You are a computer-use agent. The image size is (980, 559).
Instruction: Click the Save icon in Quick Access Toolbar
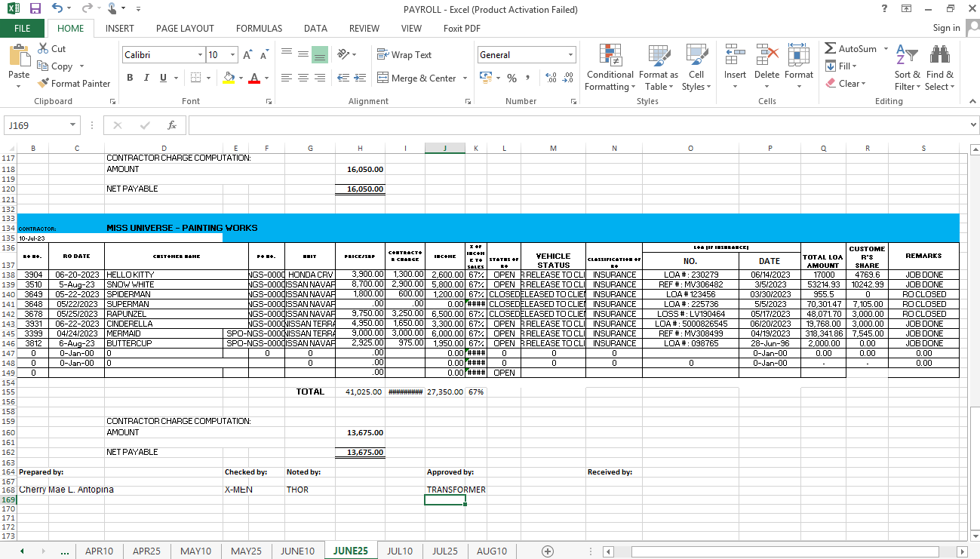pyautogui.click(x=35, y=9)
